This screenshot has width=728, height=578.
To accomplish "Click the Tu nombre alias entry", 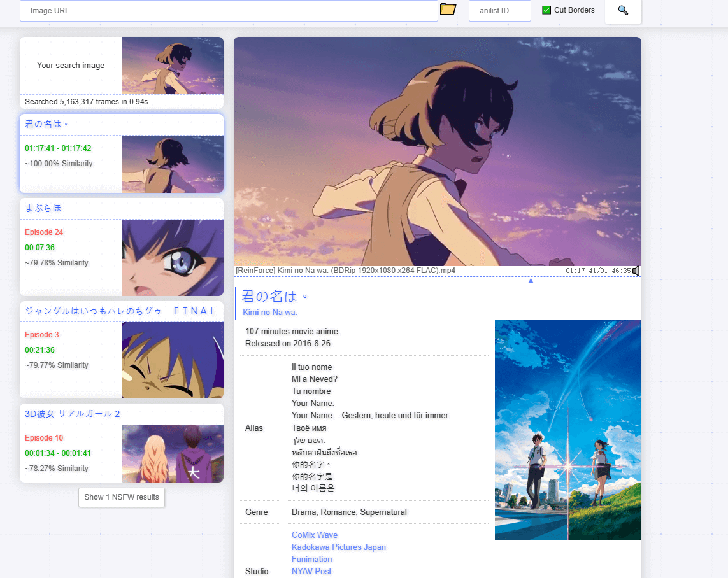I will click(x=311, y=391).
